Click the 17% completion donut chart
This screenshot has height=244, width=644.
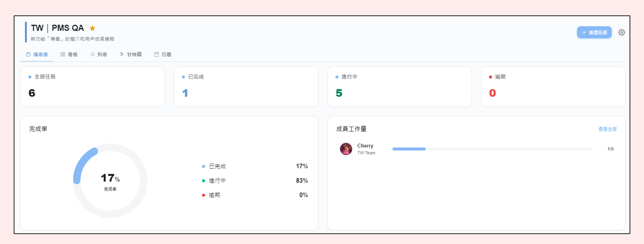click(110, 181)
